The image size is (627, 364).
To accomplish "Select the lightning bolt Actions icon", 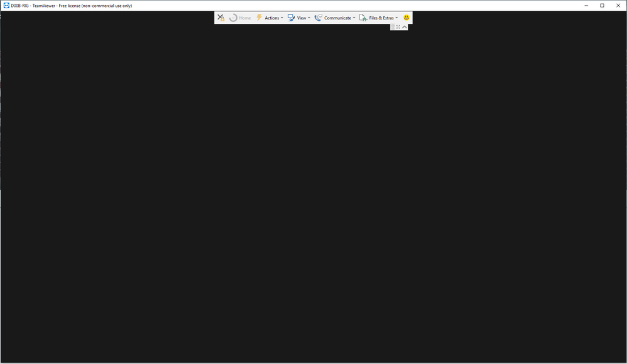I will (x=259, y=18).
